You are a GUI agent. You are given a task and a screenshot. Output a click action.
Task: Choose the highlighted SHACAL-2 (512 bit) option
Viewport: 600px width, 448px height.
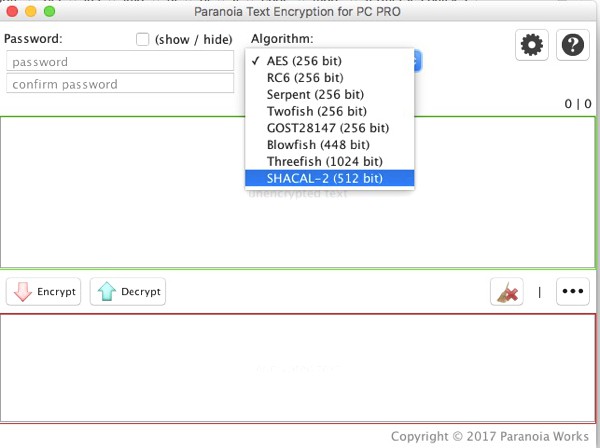(x=324, y=178)
